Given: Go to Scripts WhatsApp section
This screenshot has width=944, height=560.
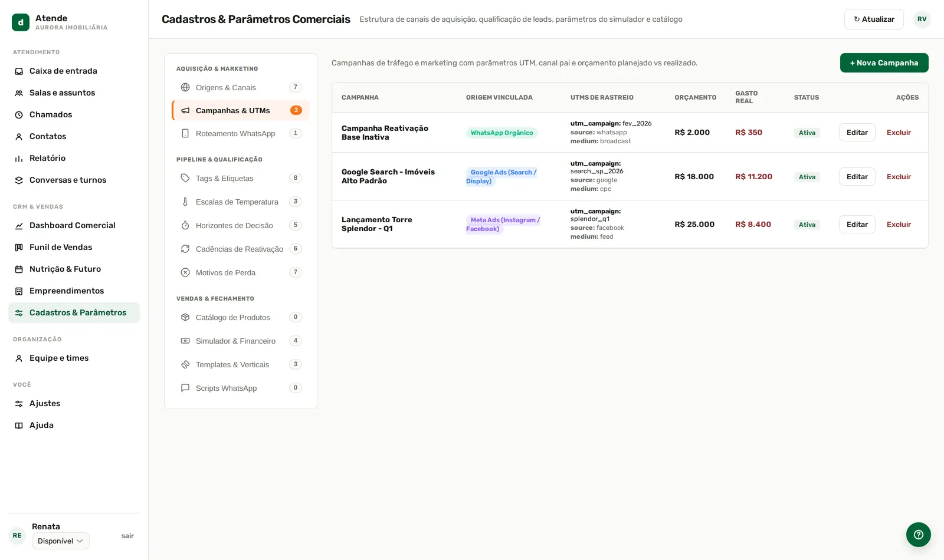Looking at the screenshot, I should 241,388.
